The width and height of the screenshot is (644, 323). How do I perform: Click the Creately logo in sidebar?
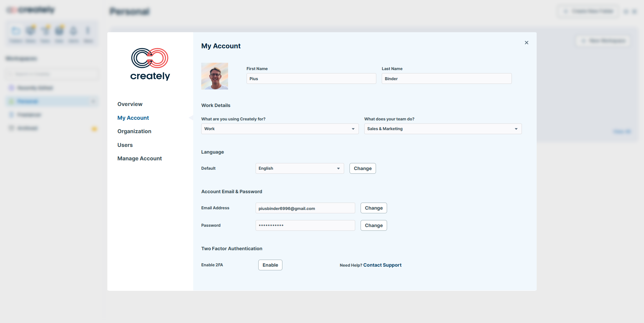150,64
